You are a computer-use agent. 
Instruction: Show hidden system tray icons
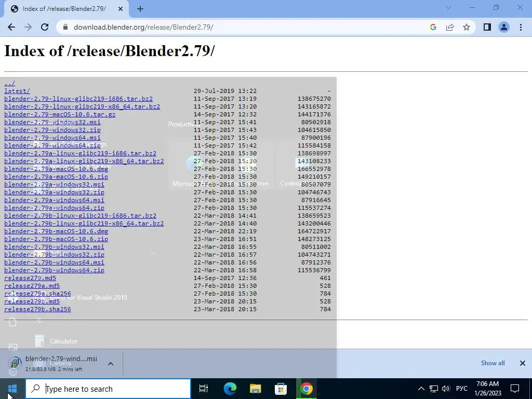[x=421, y=389]
